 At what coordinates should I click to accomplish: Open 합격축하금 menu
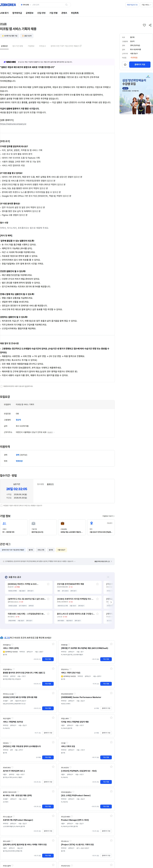[x=17, y=13]
